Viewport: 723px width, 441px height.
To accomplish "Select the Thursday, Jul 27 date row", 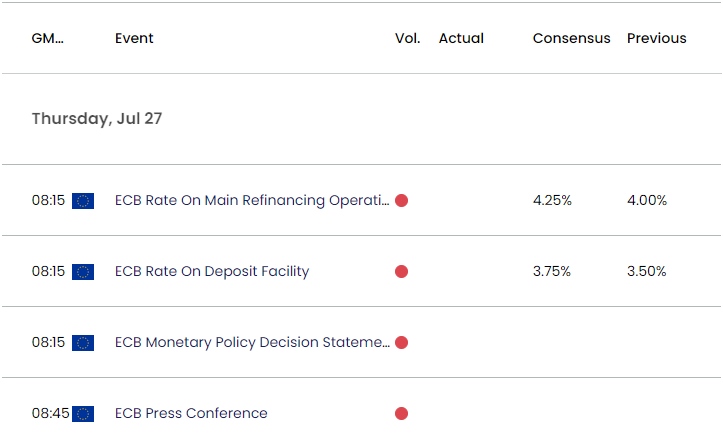I will [362, 119].
